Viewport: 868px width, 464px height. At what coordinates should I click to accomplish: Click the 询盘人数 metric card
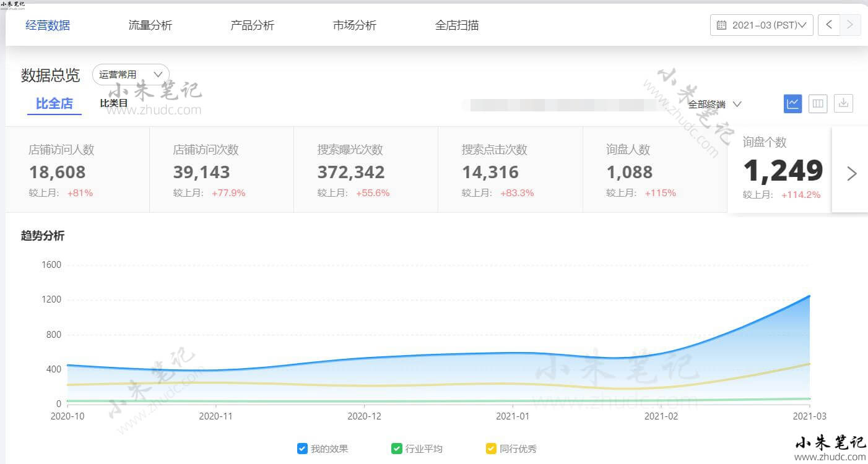654,170
